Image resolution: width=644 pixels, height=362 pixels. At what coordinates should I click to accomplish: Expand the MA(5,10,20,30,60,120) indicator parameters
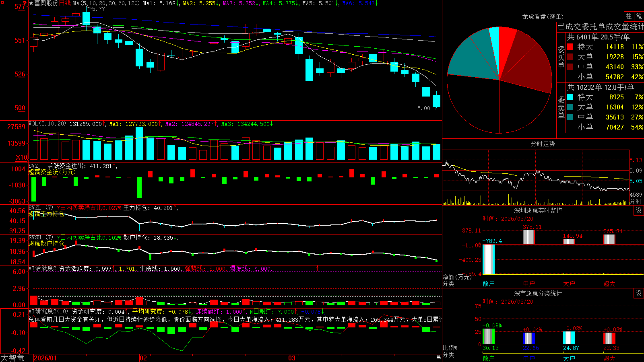click(106, 3)
